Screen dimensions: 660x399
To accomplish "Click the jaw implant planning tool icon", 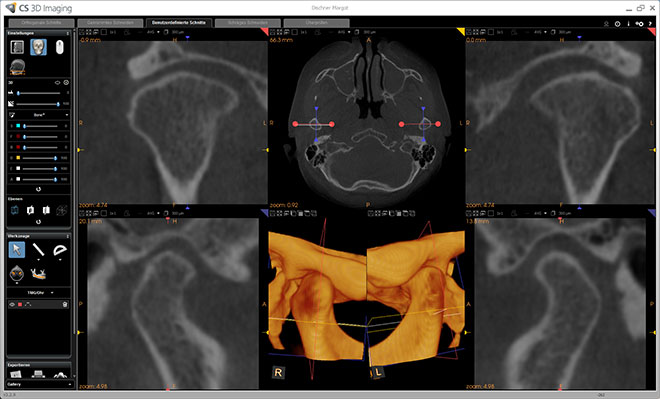I will click(38, 274).
